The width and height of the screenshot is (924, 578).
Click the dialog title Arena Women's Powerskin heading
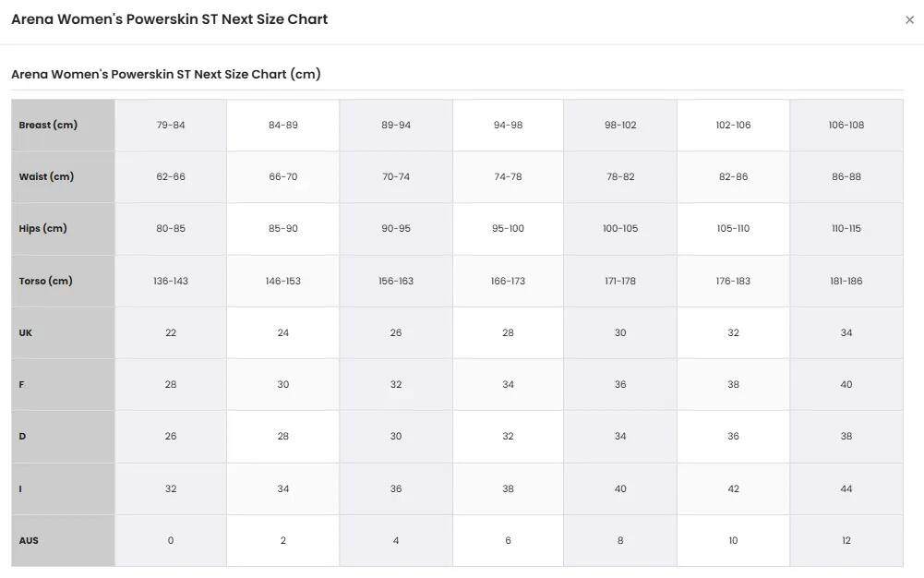click(170, 19)
